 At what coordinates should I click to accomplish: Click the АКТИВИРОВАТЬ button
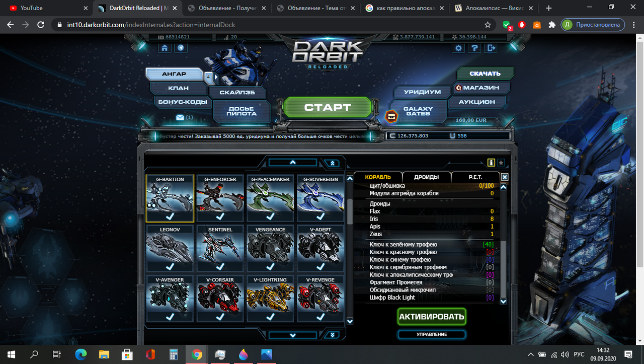click(431, 317)
